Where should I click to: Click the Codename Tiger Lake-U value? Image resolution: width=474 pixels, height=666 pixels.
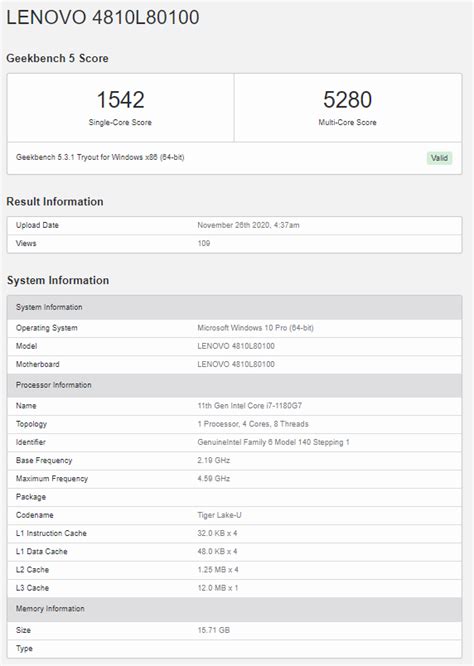(219, 515)
